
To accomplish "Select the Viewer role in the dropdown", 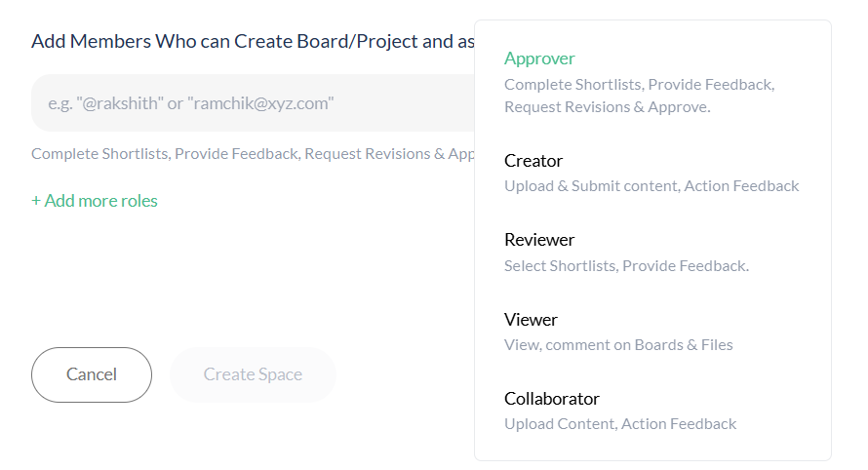I will click(x=531, y=320).
